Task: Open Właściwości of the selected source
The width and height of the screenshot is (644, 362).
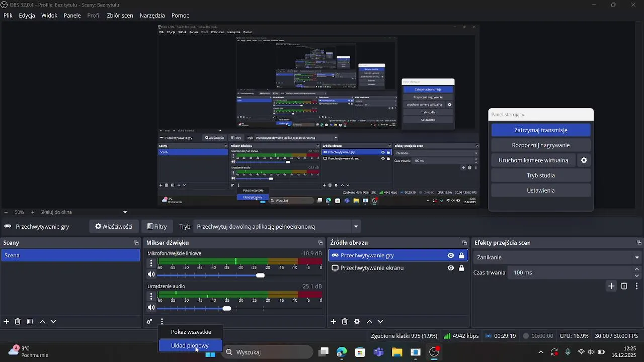Action: tap(114, 227)
